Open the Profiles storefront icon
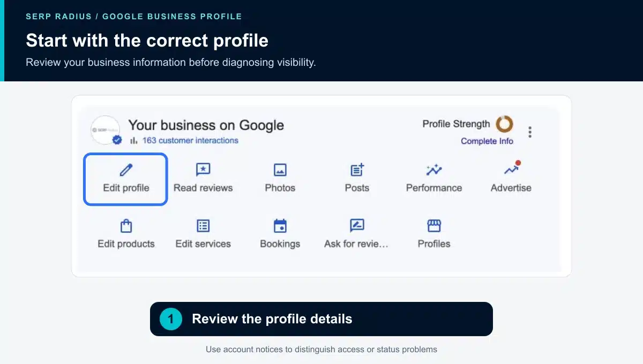The height and width of the screenshot is (364, 643). (434, 226)
